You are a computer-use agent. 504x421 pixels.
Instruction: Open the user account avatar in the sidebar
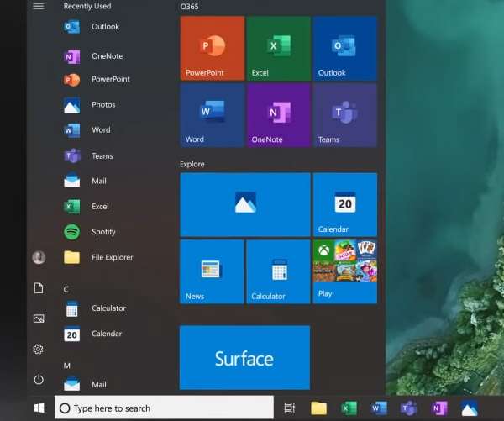point(38,257)
